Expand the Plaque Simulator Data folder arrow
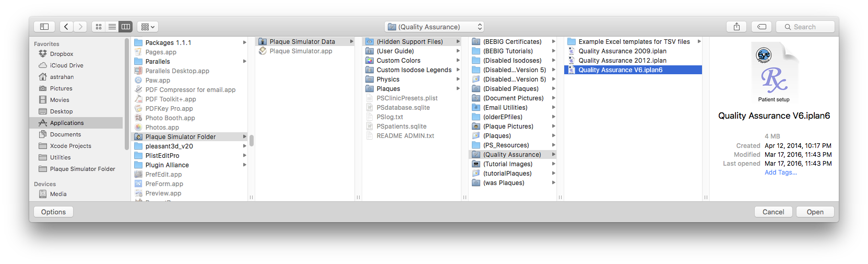 pyautogui.click(x=352, y=42)
